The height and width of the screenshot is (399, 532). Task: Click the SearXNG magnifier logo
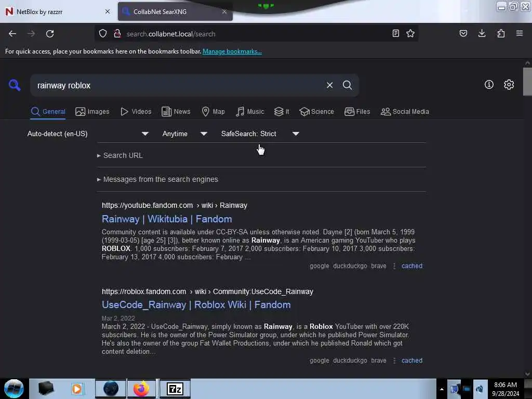coord(15,85)
